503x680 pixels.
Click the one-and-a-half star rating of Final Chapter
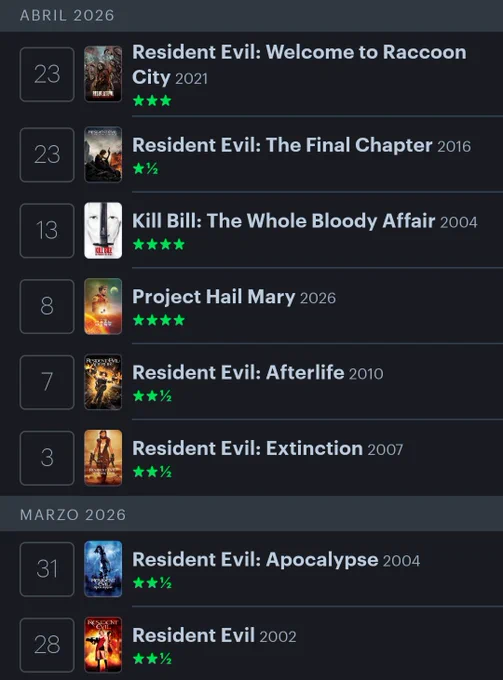pyautogui.click(x=145, y=169)
